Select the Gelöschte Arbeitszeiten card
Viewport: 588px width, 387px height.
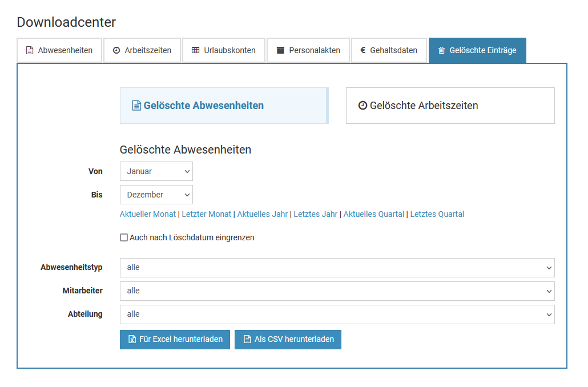tap(450, 106)
